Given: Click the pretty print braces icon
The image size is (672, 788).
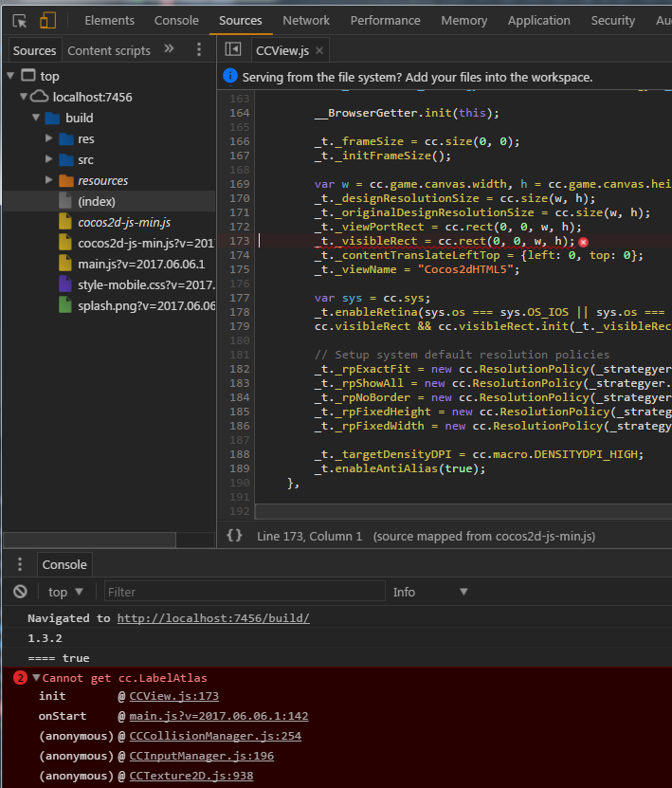Looking at the screenshot, I should [234, 536].
